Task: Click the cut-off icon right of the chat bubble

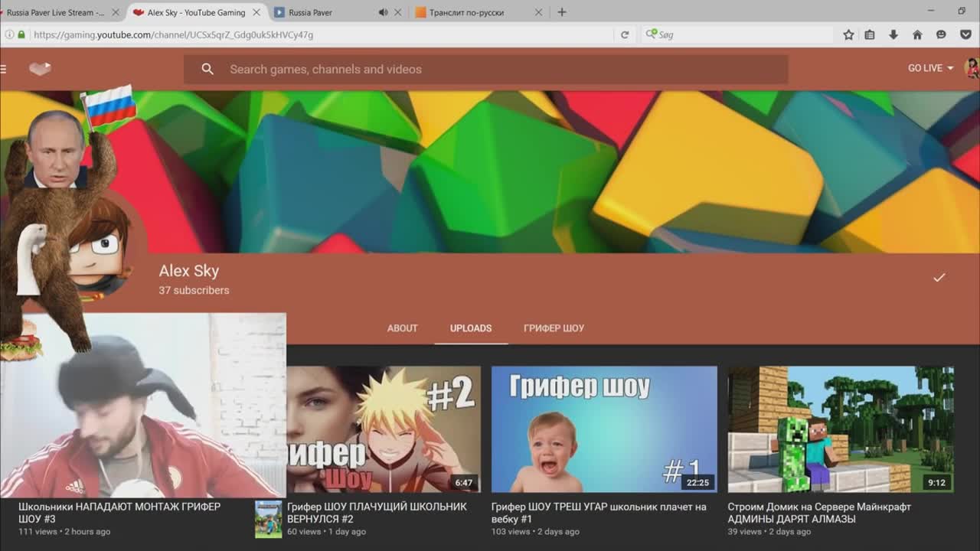Action: point(965,34)
